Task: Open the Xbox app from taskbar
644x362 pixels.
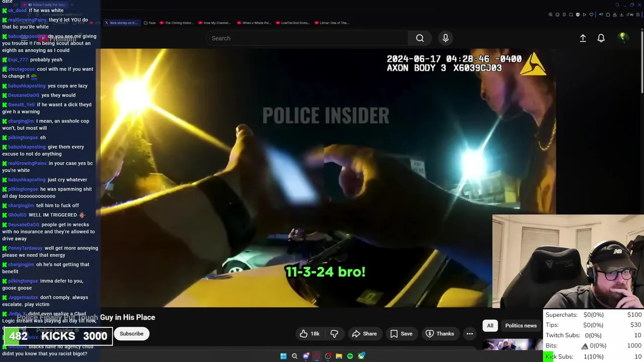Action: click(361, 356)
